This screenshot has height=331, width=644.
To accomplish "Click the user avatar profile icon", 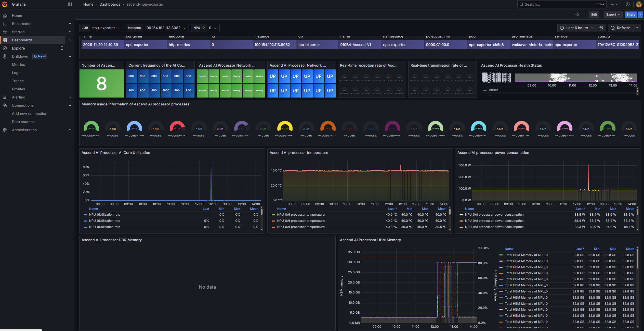I will coord(639,4).
